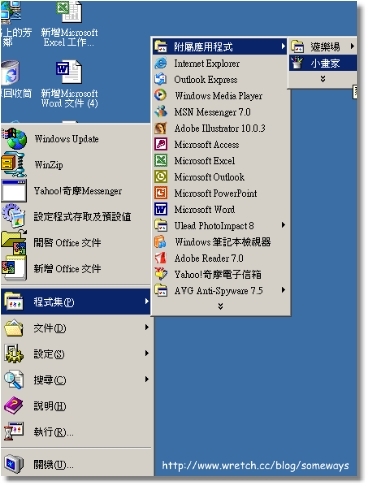Click the 新增Microsoft Excel desktop file icon

(69, 11)
